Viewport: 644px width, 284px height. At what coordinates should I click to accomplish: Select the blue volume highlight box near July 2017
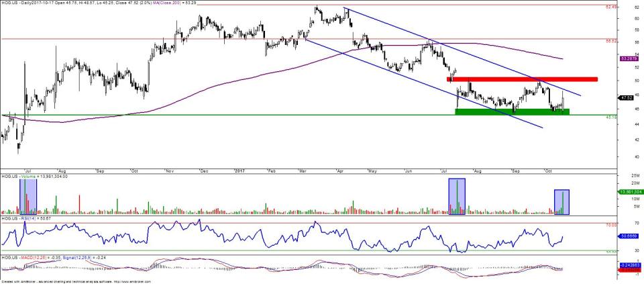tap(457, 197)
